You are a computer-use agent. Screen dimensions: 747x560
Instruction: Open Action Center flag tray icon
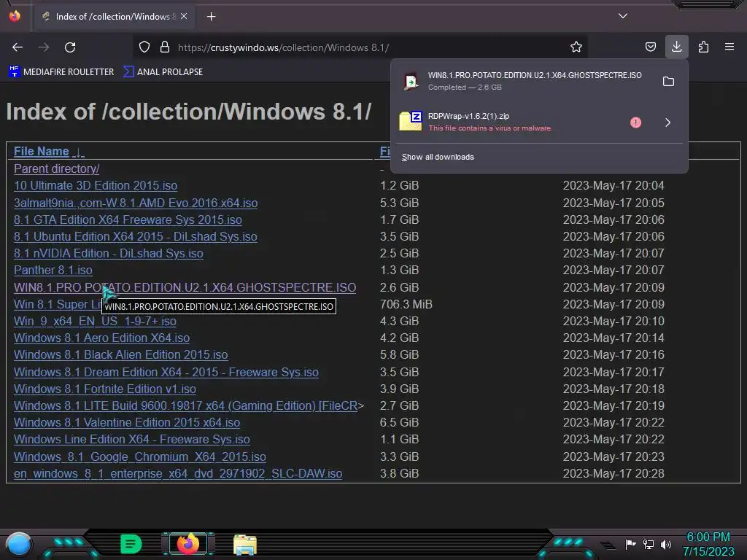pos(630,544)
